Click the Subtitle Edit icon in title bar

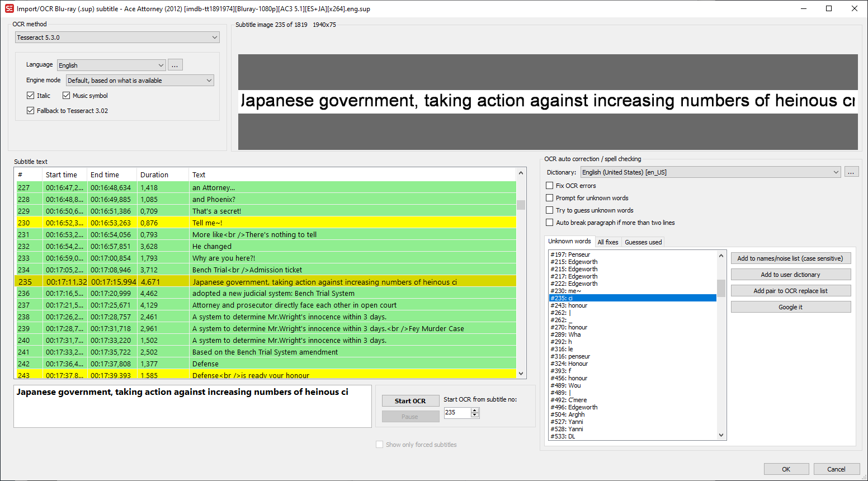(8, 8)
